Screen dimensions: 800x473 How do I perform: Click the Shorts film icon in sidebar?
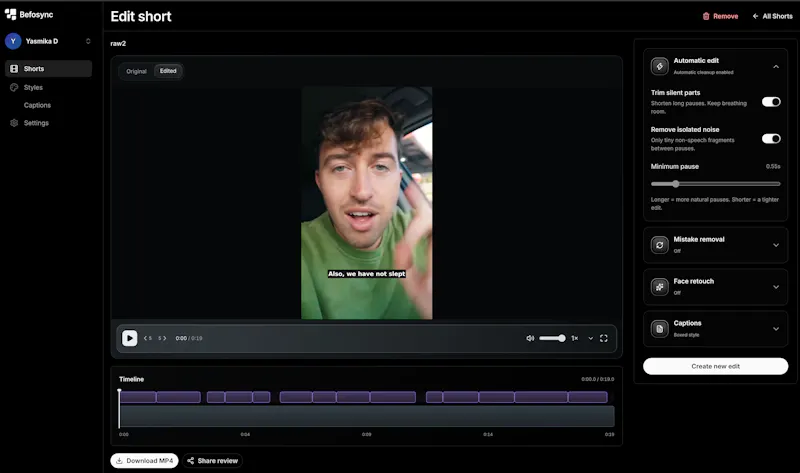tap(14, 69)
